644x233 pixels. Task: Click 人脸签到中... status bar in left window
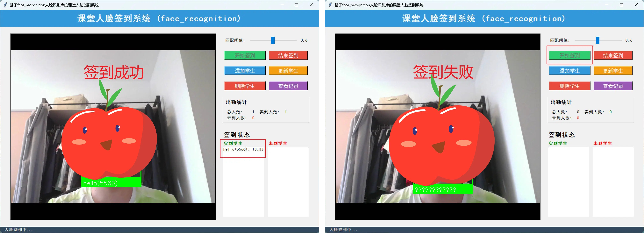coord(159,229)
